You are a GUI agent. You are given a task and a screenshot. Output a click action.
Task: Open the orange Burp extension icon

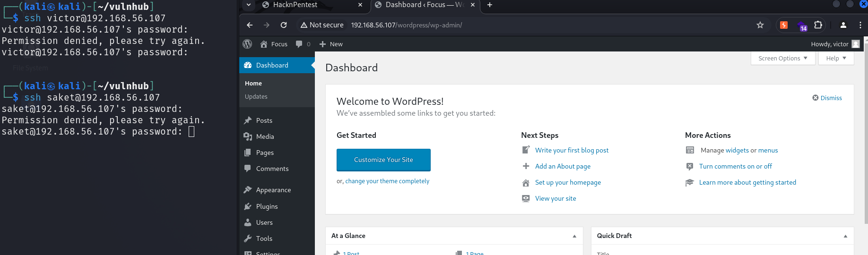(784, 25)
